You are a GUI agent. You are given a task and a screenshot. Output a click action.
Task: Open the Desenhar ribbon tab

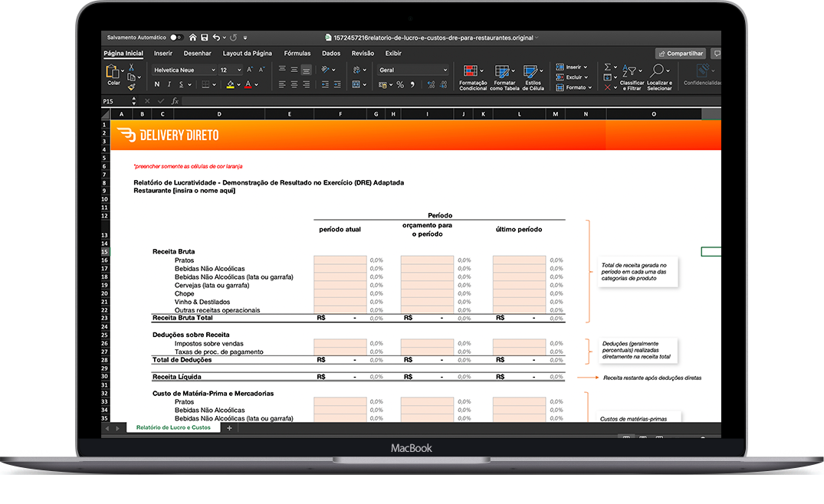[x=197, y=53]
